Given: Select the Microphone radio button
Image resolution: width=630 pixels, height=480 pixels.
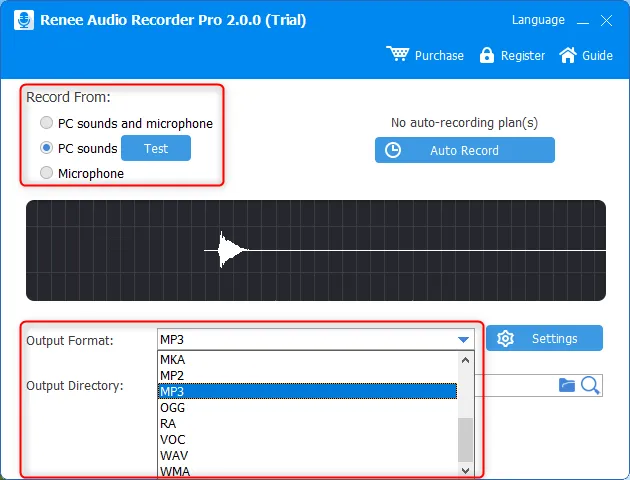Looking at the screenshot, I should [x=46, y=173].
